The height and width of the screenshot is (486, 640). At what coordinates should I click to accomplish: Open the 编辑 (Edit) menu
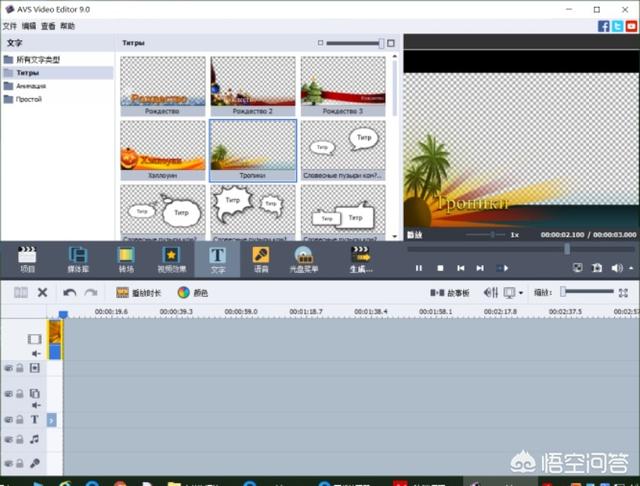28,25
